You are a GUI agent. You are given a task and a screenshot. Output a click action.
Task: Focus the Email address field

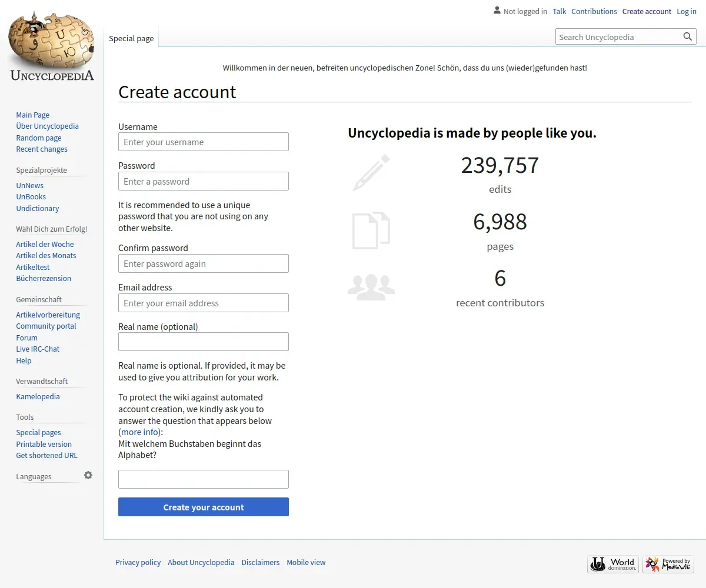[x=204, y=303]
